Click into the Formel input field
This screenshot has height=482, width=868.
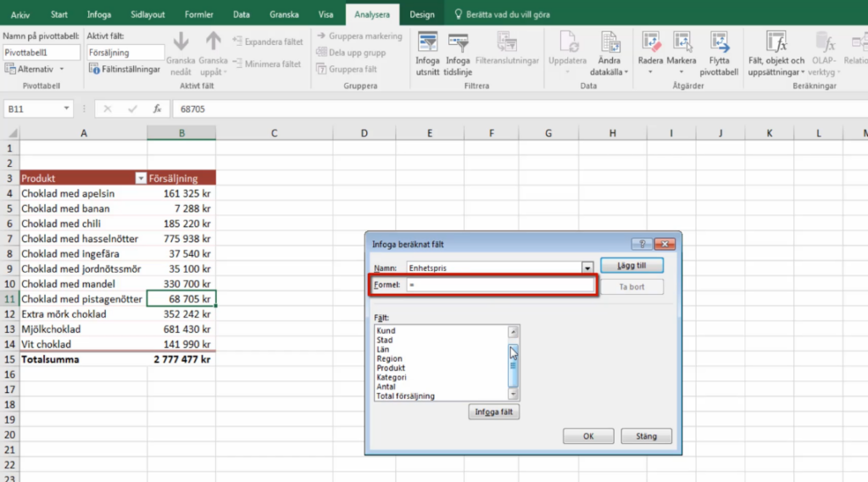500,285
